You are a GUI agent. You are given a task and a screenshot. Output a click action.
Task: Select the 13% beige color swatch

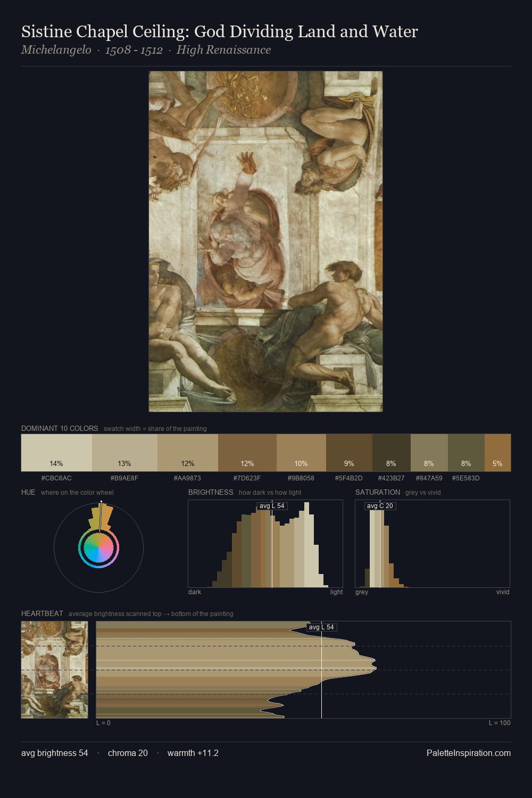pos(124,453)
